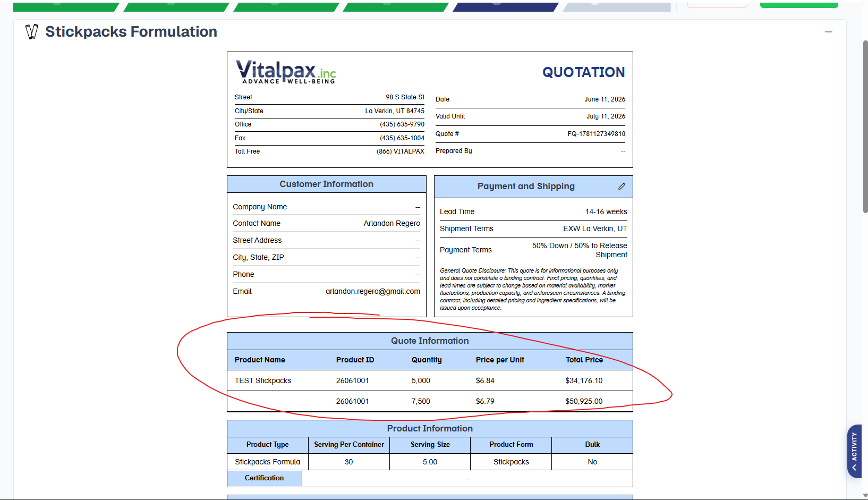Viewport: 868px width, 500px height.
Task: Click fax number (435) 635-1004
Action: pyautogui.click(x=402, y=138)
